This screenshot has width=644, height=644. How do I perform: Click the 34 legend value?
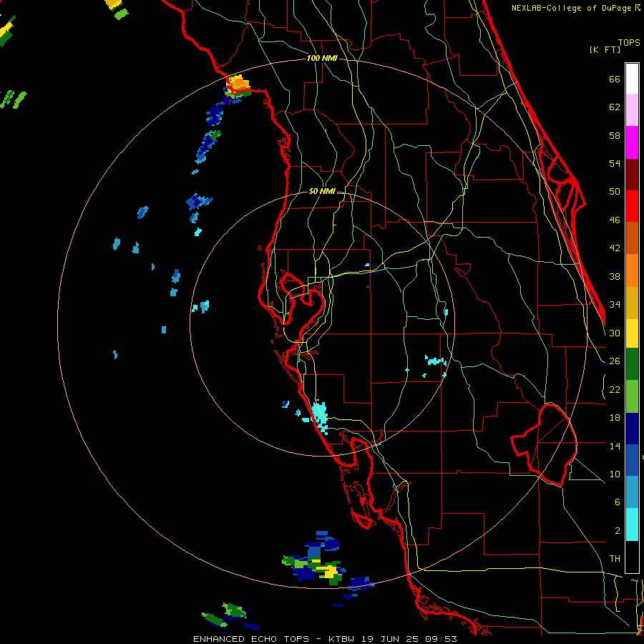pos(615,304)
